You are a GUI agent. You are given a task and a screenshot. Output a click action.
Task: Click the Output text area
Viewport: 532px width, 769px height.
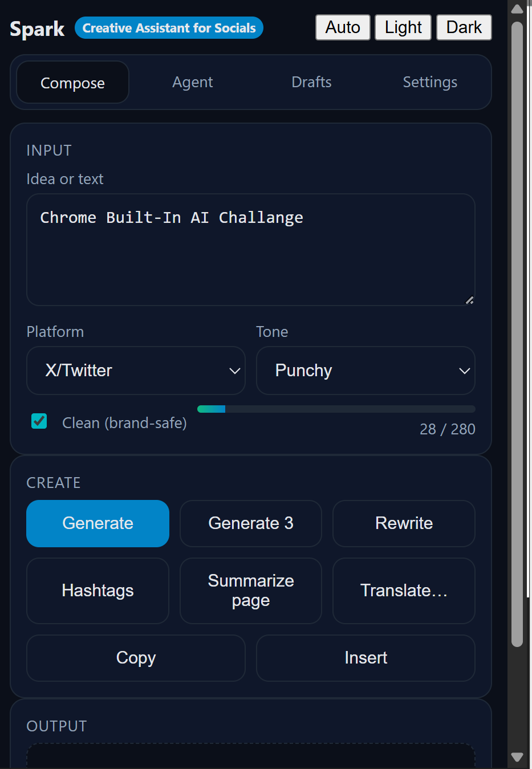pos(251,756)
